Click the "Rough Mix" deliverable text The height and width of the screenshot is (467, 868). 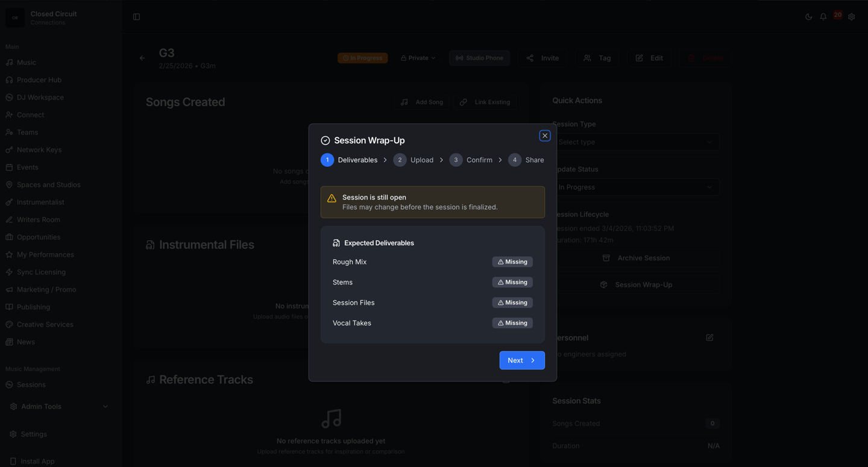point(350,262)
